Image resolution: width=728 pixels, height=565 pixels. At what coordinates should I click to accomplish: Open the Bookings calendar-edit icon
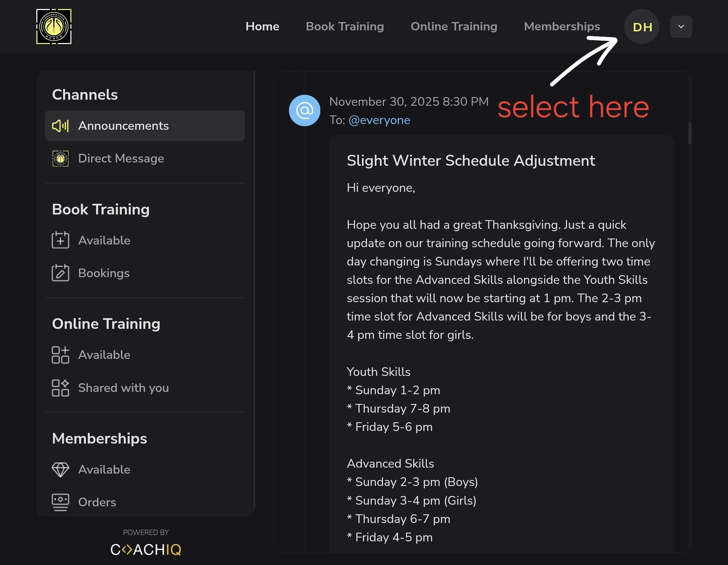[60, 273]
